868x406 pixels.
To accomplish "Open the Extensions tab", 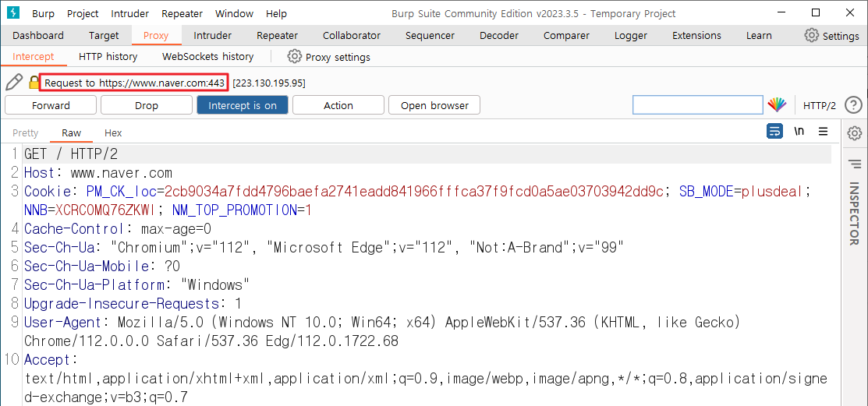I will (696, 35).
